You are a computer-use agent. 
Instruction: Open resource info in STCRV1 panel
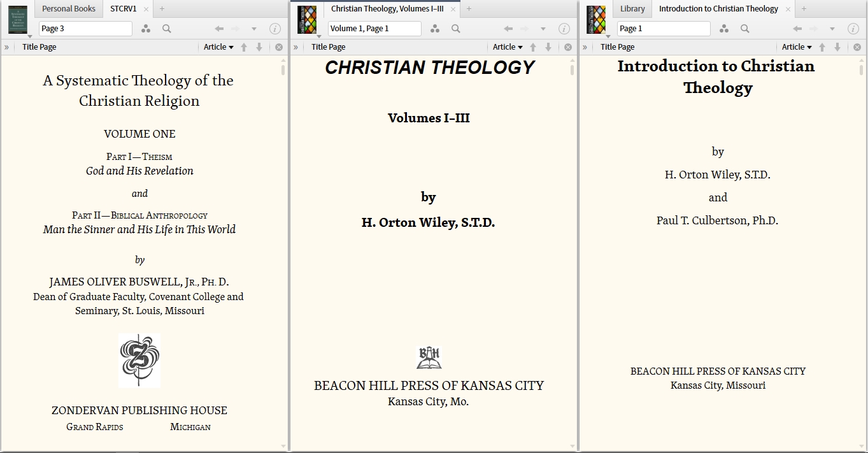275,29
